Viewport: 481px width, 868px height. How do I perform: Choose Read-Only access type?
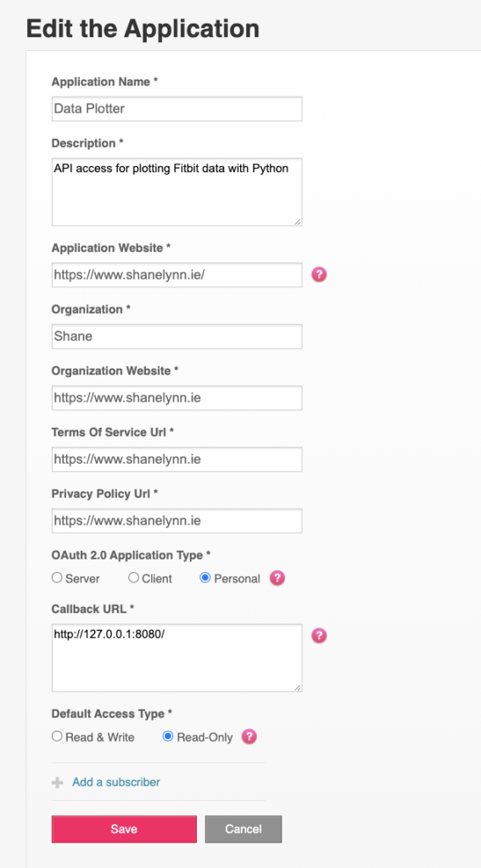point(168,737)
